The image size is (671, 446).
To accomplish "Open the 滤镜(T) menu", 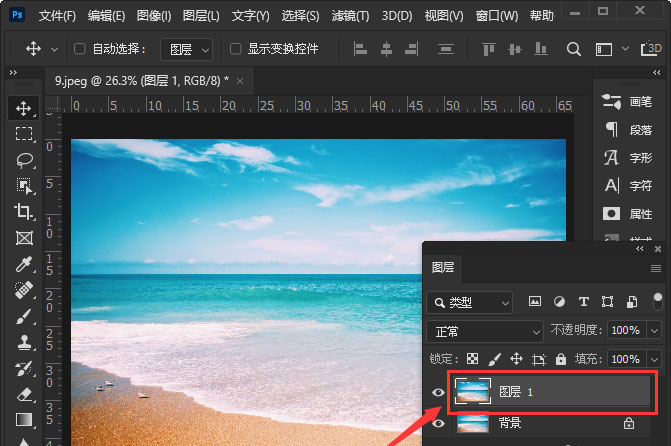I will [350, 16].
